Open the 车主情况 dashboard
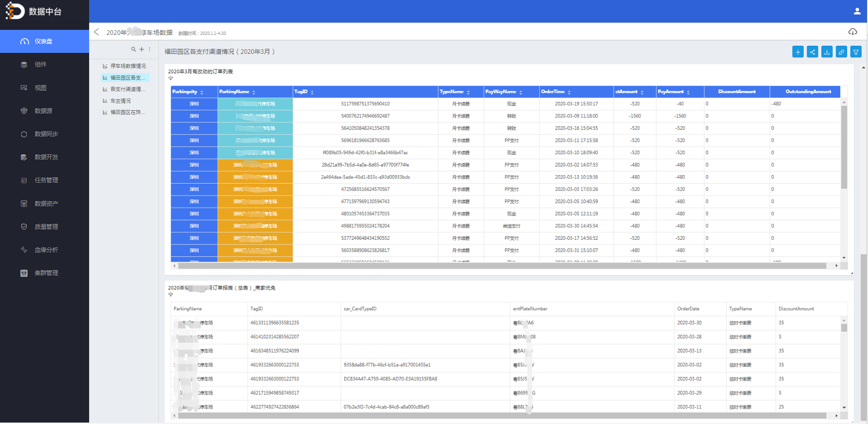 120,101
